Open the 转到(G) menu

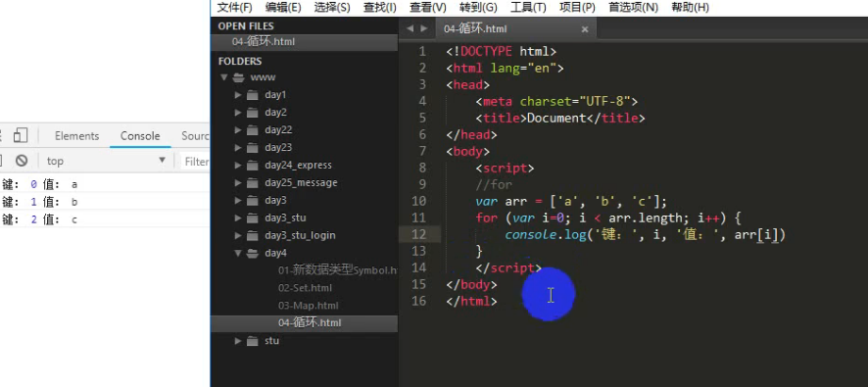[x=478, y=7]
